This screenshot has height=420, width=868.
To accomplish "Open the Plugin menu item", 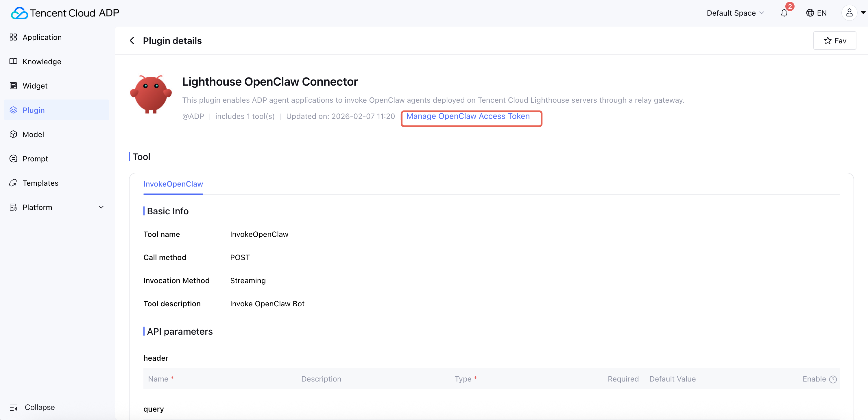I will click(x=33, y=110).
